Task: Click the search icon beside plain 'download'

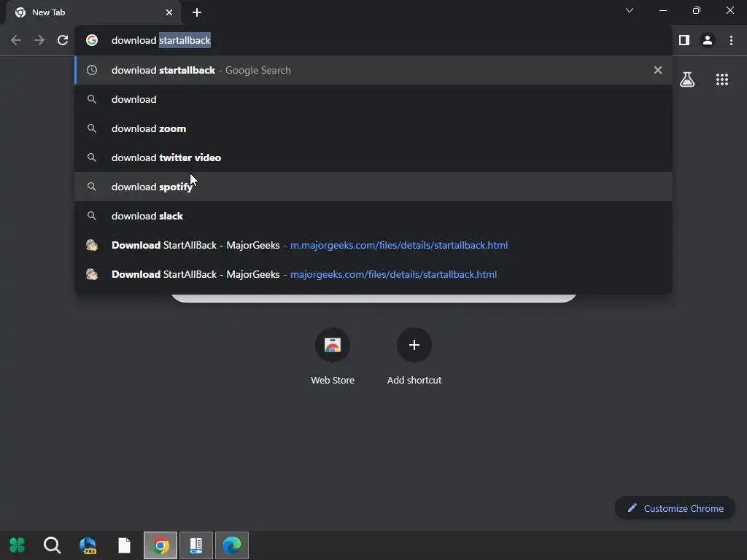Action: pos(92,99)
